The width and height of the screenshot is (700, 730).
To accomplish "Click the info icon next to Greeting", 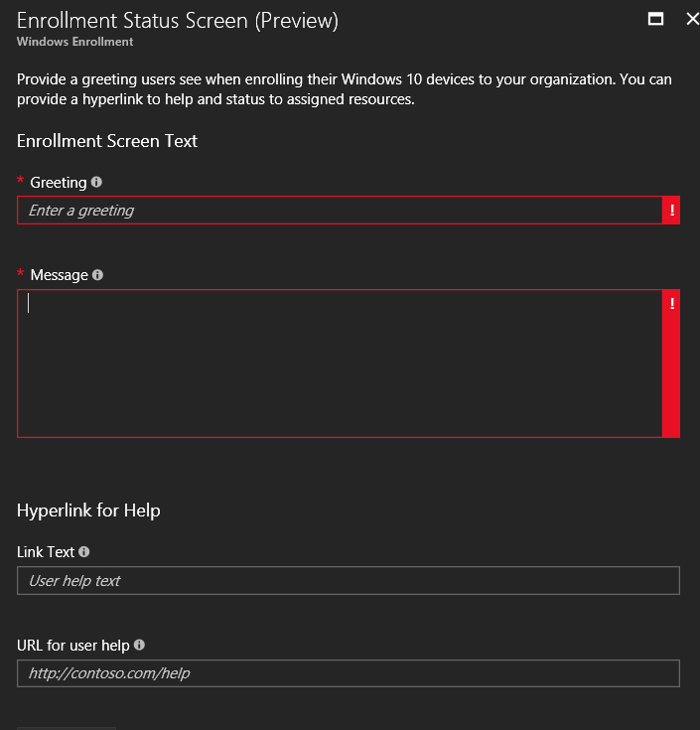I will click(96, 183).
